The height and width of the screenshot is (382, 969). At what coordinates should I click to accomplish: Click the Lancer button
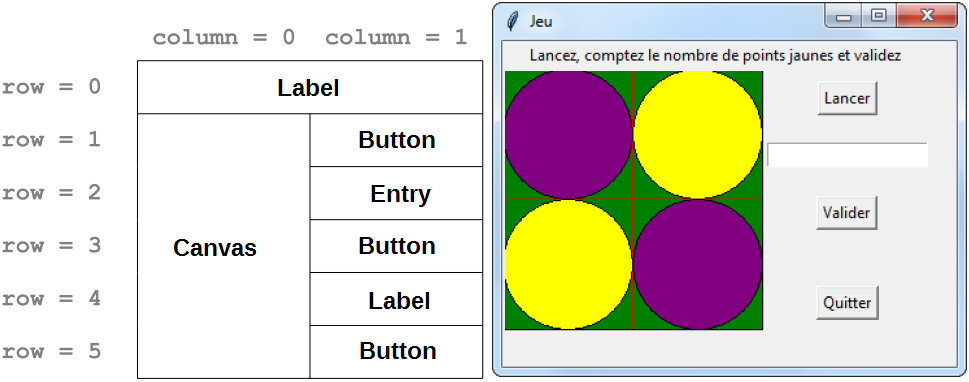(847, 98)
